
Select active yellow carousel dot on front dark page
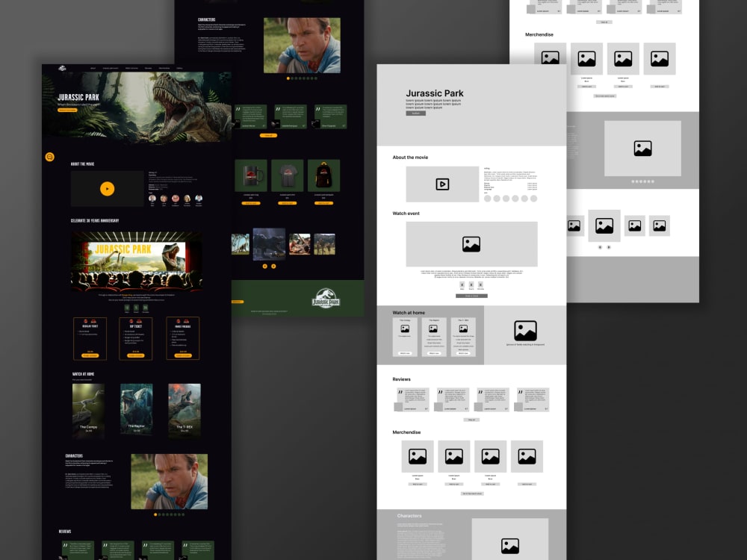coord(155,514)
